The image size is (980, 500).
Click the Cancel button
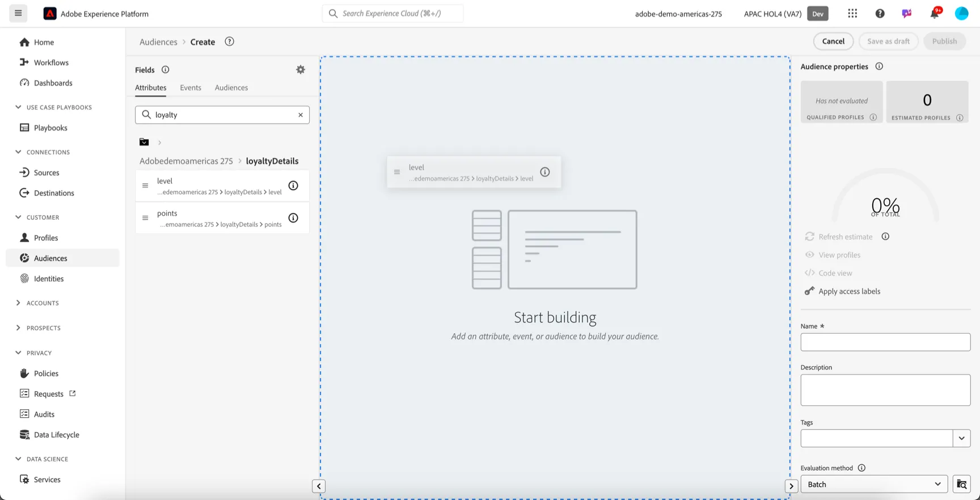[833, 41]
